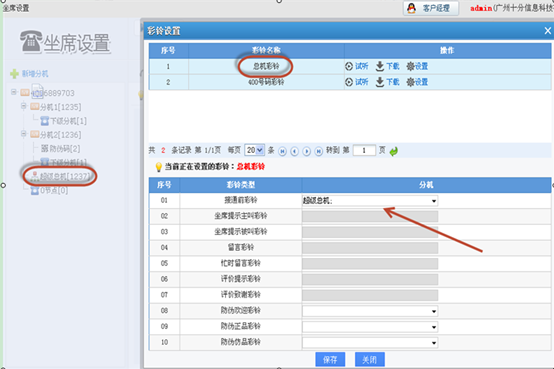The height and width of the screenshot is (369, 554).
Task: Open 设置 gear for 总机彩铃 row
Action: coord(417,66)
